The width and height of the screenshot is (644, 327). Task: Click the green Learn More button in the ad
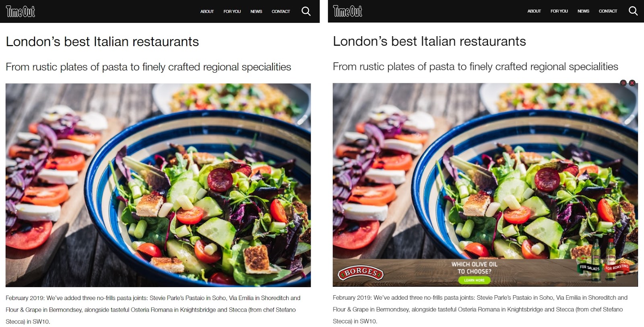(x=474, y=280)
